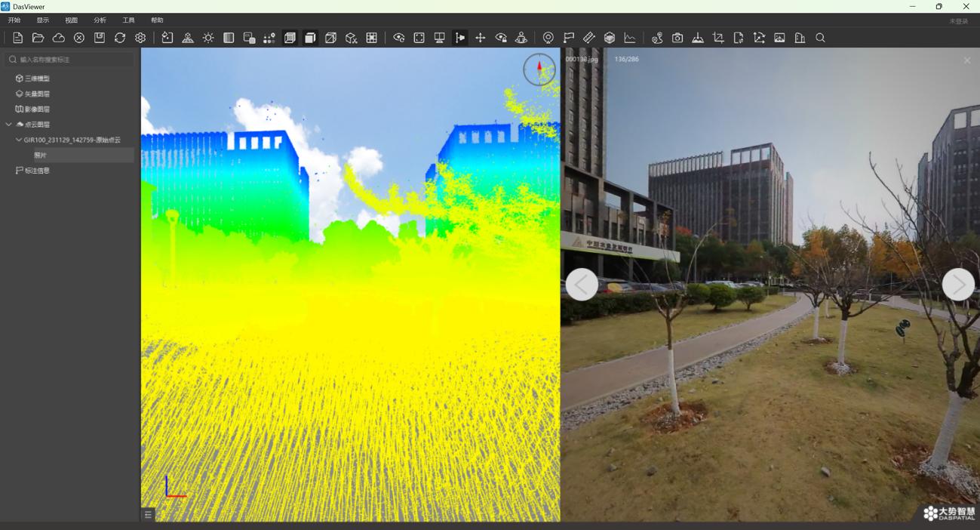Click the magnifier search icon in toolbar
Image resolution: width=980 pixels, height=530 pixels.
tap(821, 38)
